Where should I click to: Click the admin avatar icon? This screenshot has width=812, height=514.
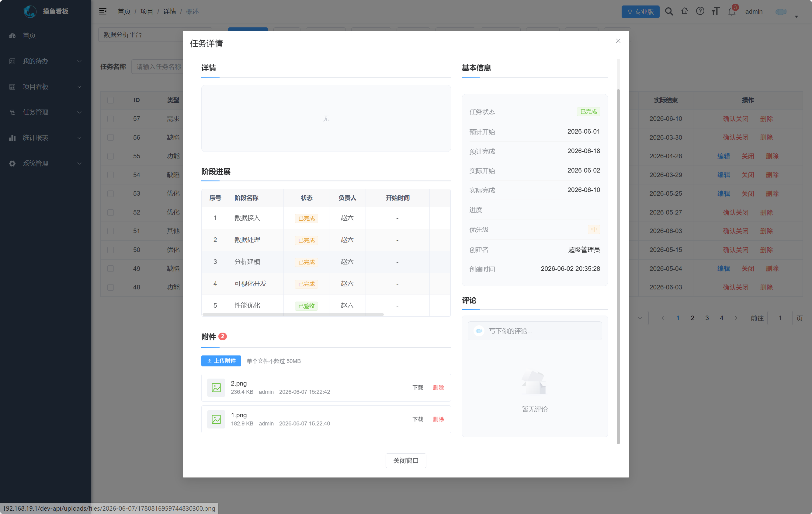tap(781, 12)
